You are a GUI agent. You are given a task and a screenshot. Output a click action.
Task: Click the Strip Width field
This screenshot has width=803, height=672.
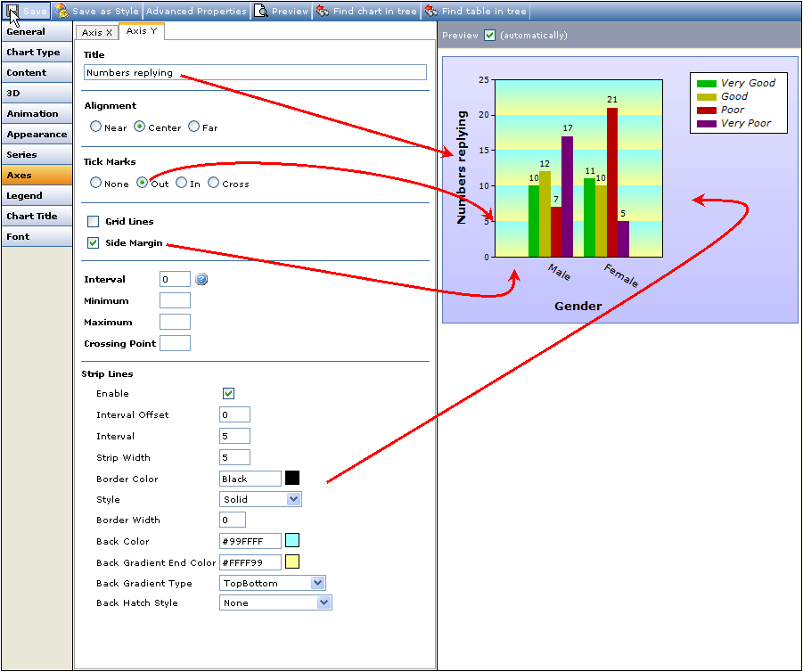(234, 457)
